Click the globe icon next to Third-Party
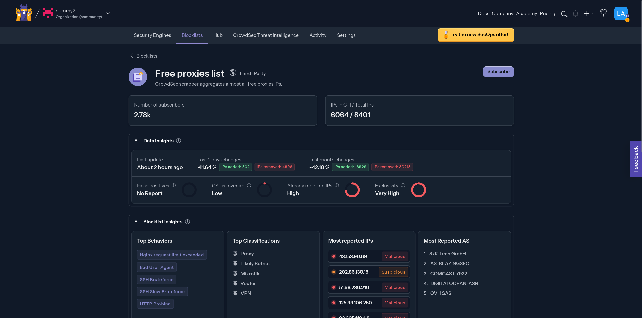Image resolution: width=644 pixels, height=319 pixels. tap(233, 73)
